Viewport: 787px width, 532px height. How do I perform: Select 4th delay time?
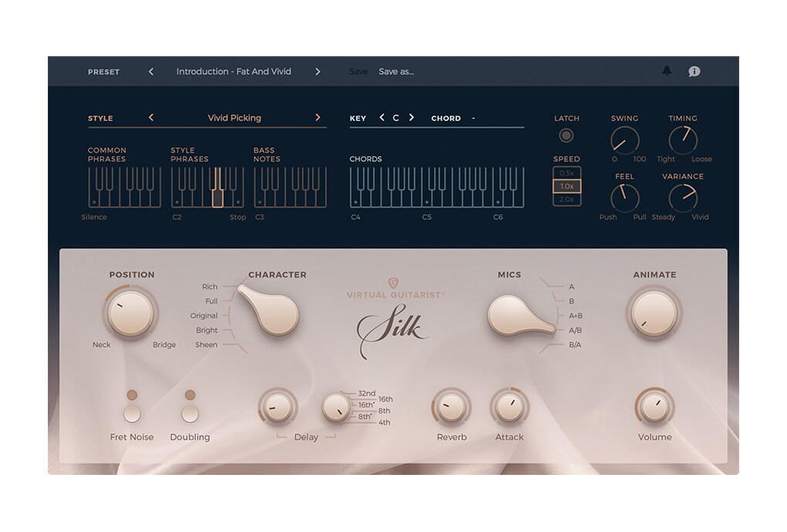click(384, 423)
